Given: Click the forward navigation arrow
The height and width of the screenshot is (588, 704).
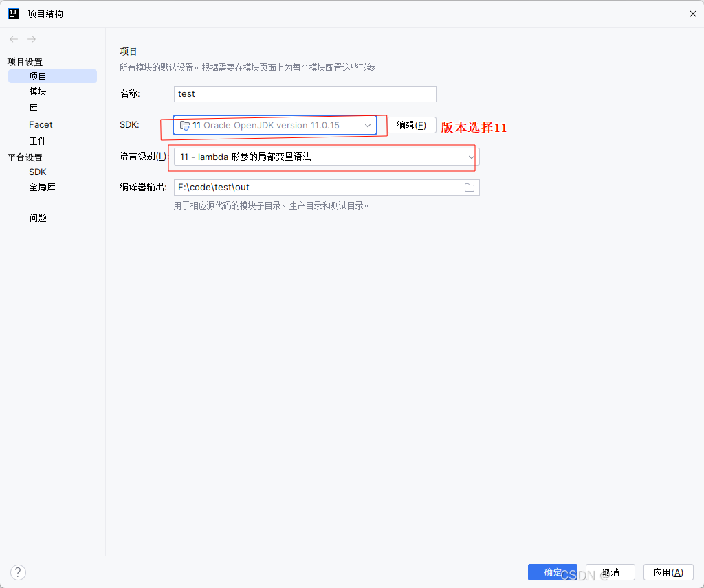Looking at the screenshot, I should (32, 39).
